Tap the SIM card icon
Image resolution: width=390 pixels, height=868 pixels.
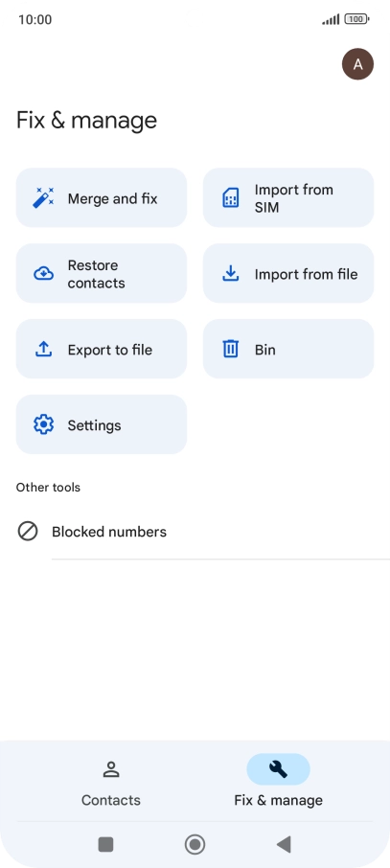(x=230, y=197)
